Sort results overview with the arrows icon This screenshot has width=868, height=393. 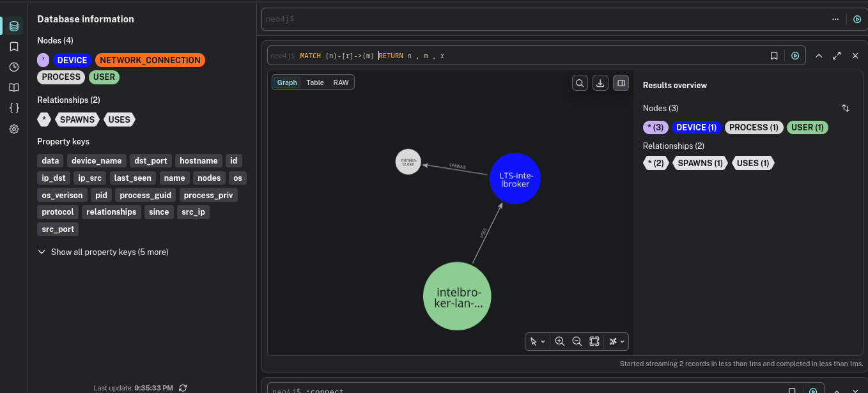point(846,109)
